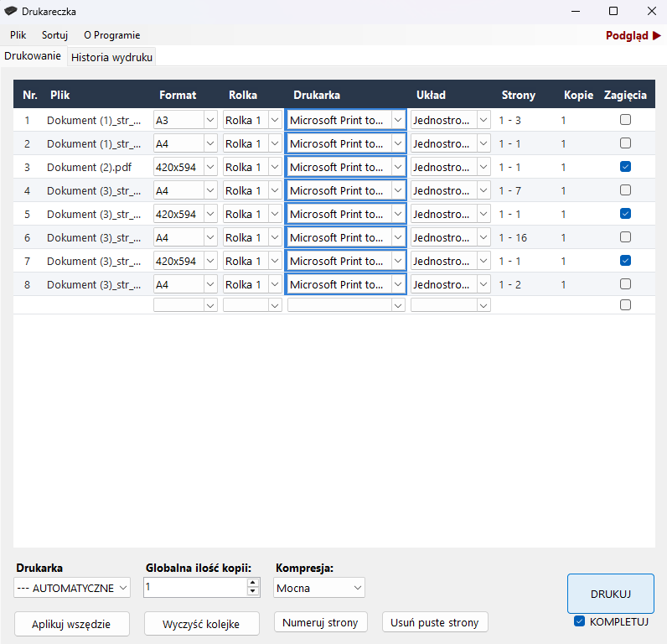This screenshot has height=644, width=667.
Task: Click the Zagięcia column header
Action: [x=625, y=95]
